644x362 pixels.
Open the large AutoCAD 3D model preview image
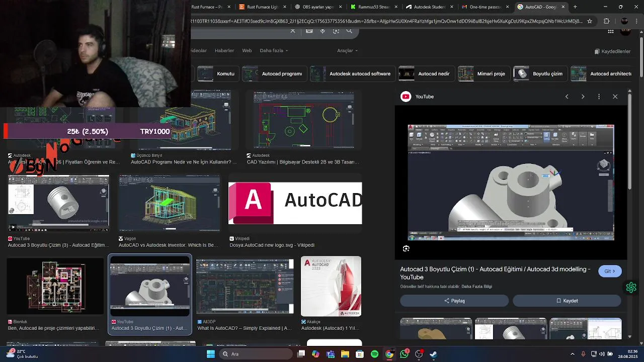pos(511,182)
